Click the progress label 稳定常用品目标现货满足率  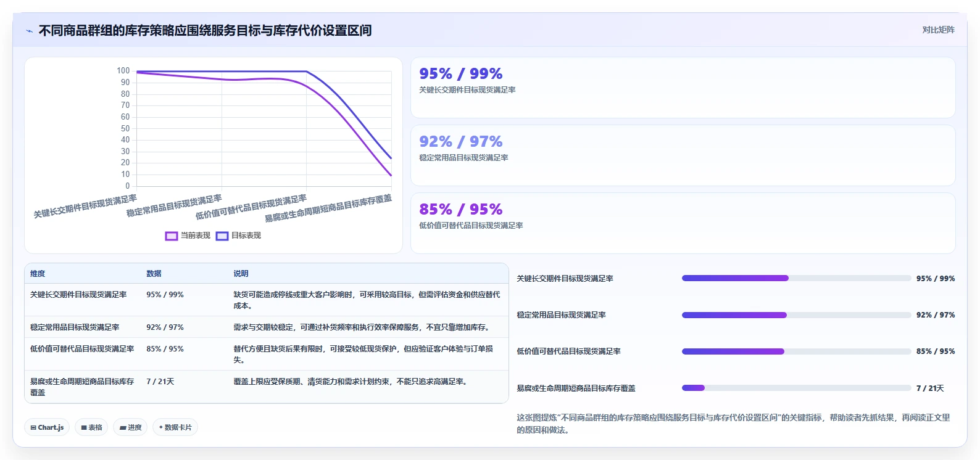561,315
